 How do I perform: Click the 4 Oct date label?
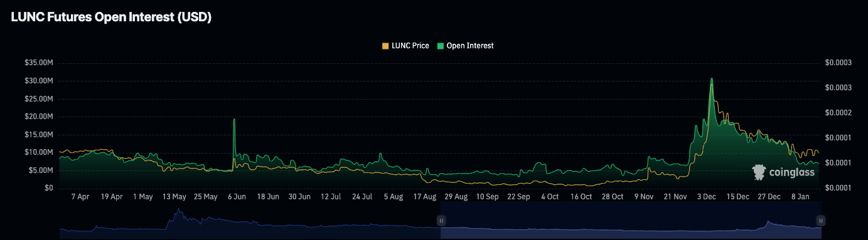pyautogui.click(x=550, y=197)
